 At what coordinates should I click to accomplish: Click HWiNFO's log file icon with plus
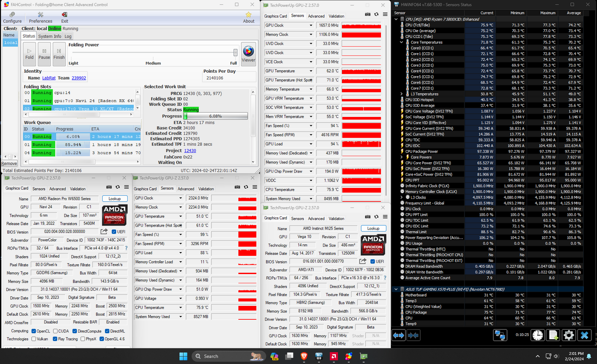[553, 335]
